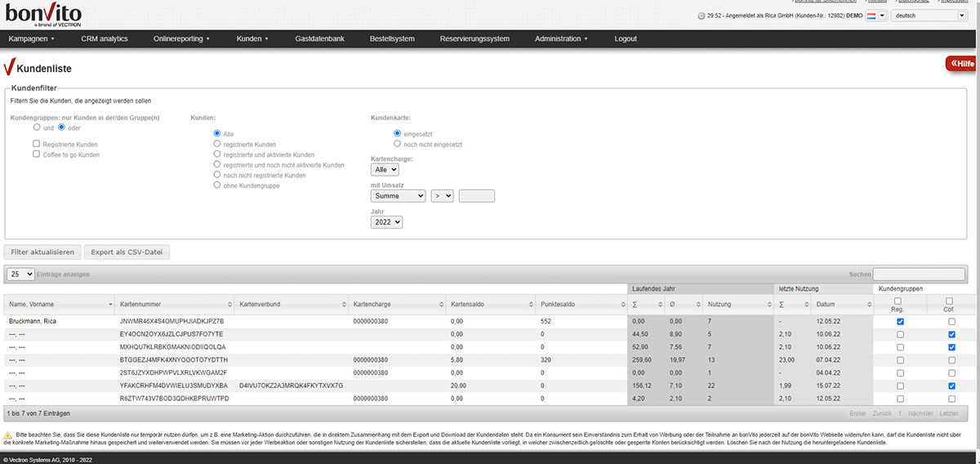Click the bonVito logo

[42, 14]
